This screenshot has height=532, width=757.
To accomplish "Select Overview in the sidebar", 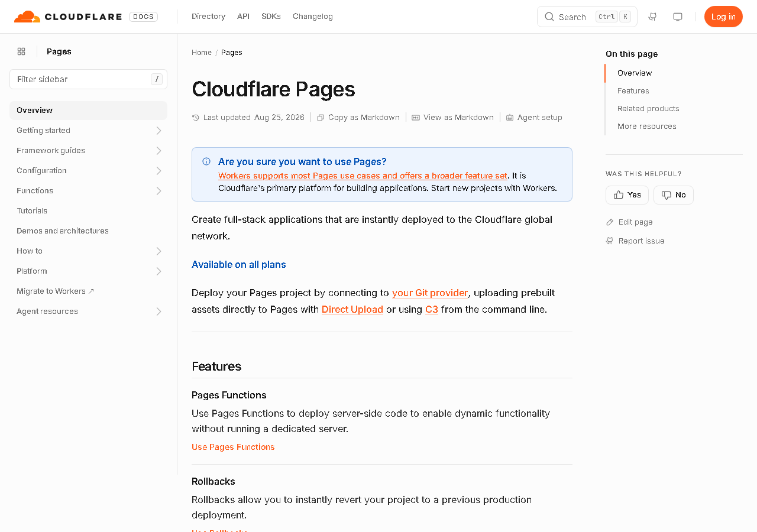I will pyautogui.click(x=88, y=111).
